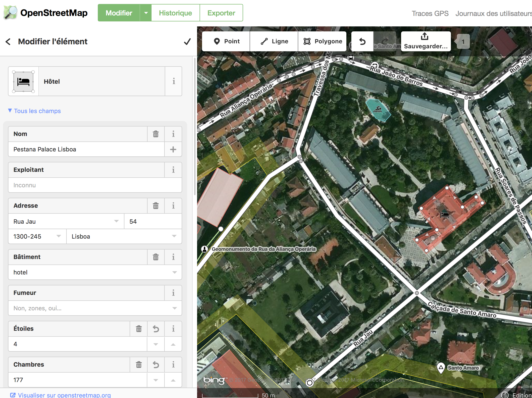This screenshot has width=532, height=398.
Task: Click the Modifier tab
Action: 119,13
